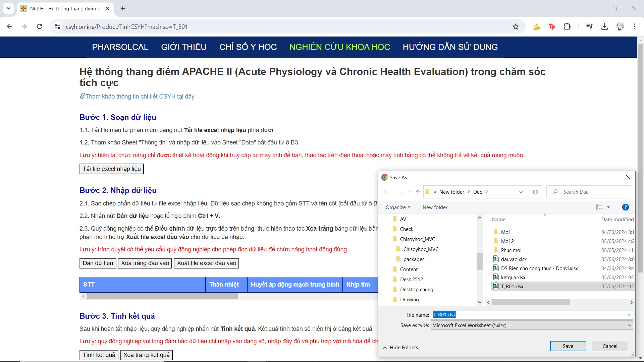Click Xuất file excel đầu vào button
644x362 pixels.
coord(207,263)
